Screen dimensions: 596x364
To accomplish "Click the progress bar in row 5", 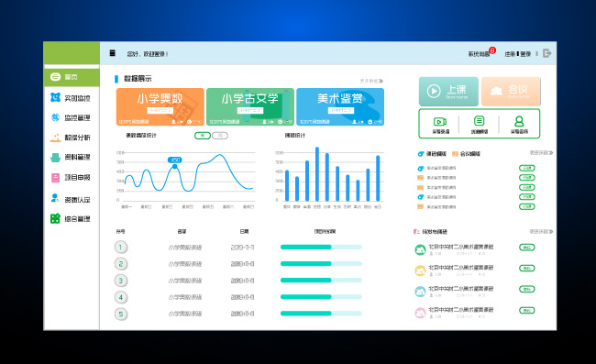I will (x=321, y=314).
